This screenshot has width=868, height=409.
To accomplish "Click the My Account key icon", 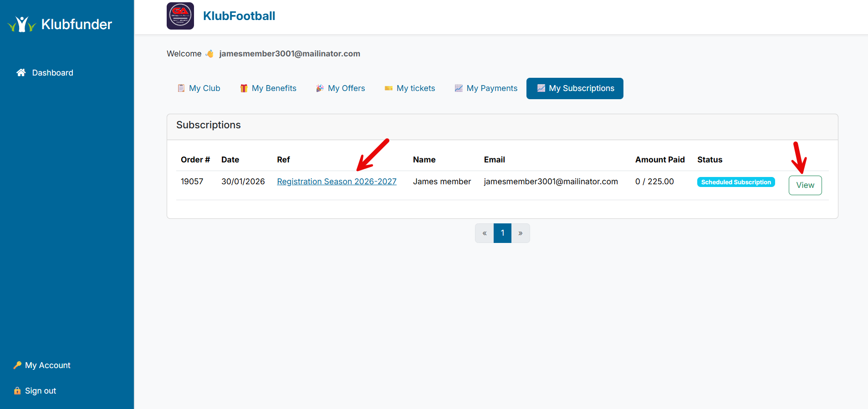I will (x=17, y=365).
